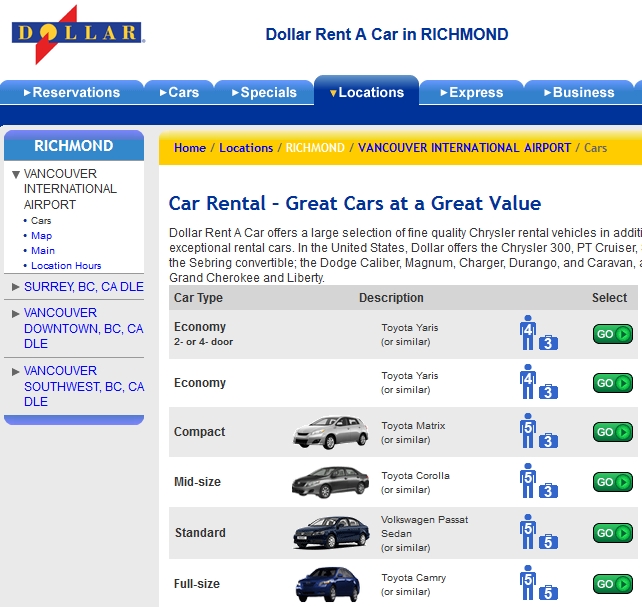Open the Express tab
This screenshot has width=642, height=607.
471,93
